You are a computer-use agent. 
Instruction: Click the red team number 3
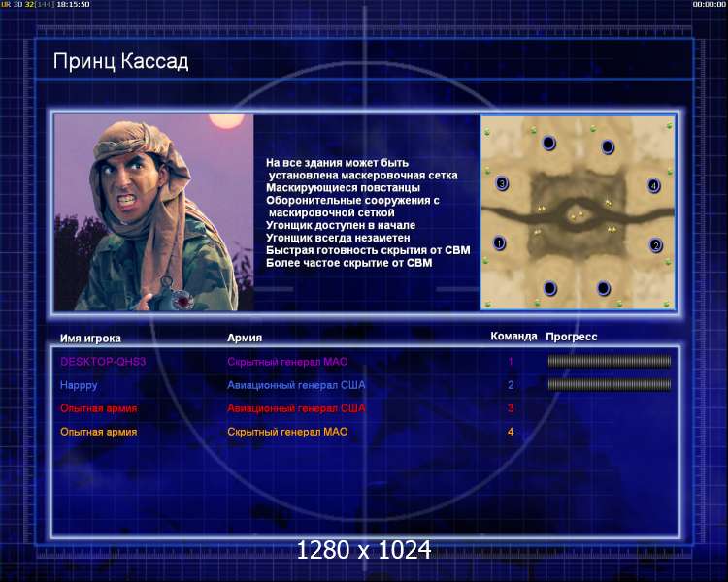point(511,408)
